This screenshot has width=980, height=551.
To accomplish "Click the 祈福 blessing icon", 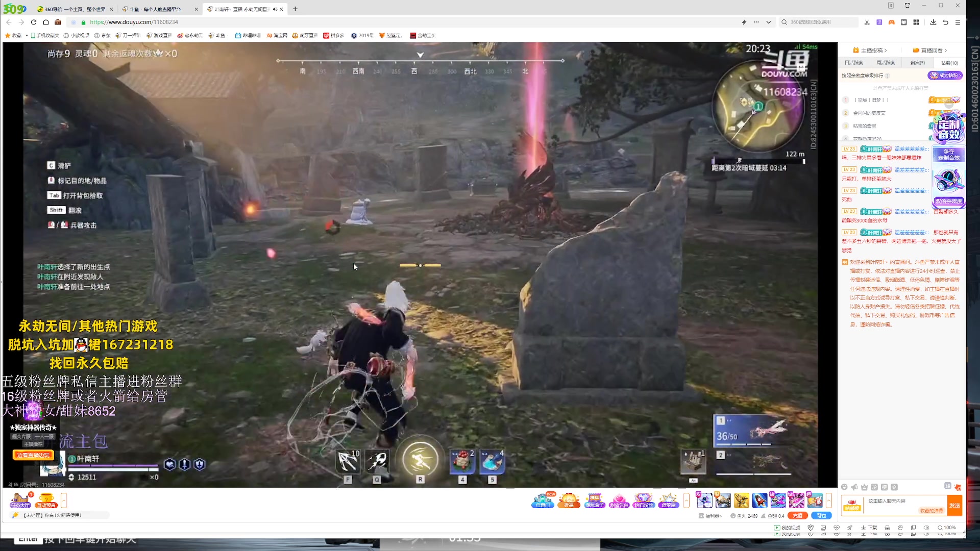I will [x=569, y=500].
